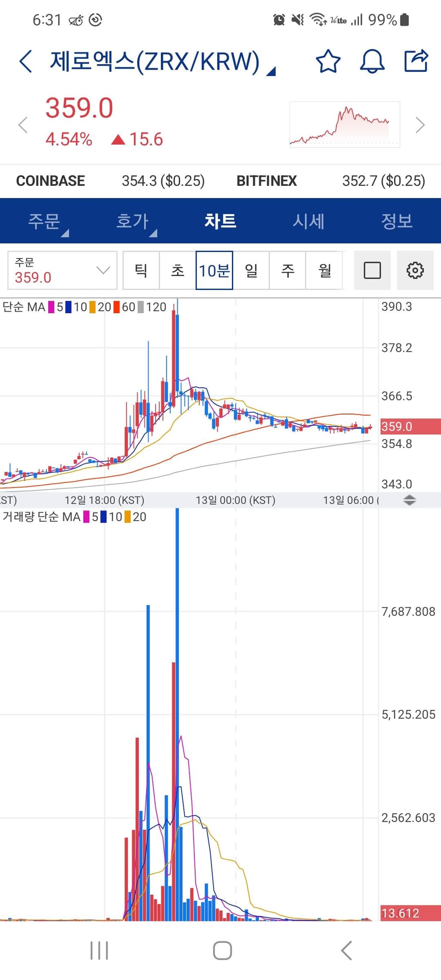Select the 차트 tab
The width and height of the screenshot is (441, 980).
point(220,221)
